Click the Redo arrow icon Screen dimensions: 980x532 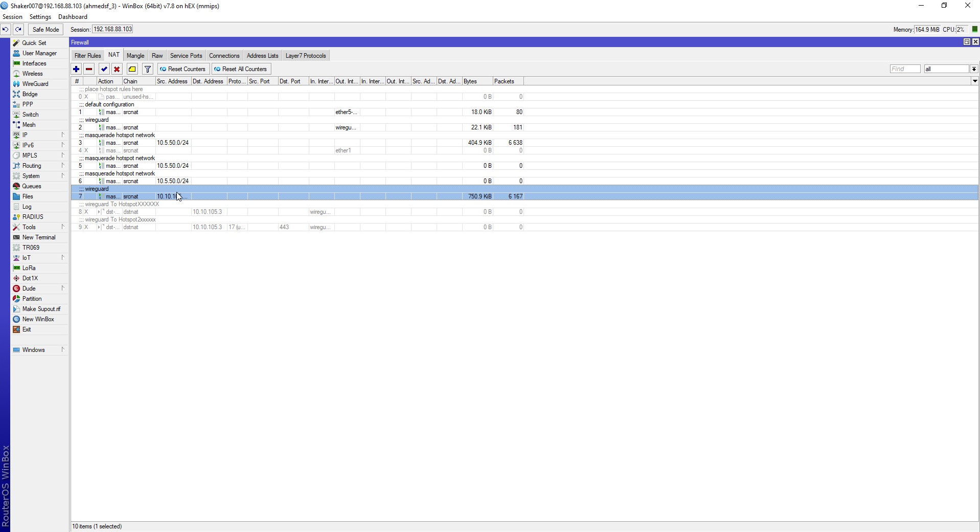[x=18, y=30]
